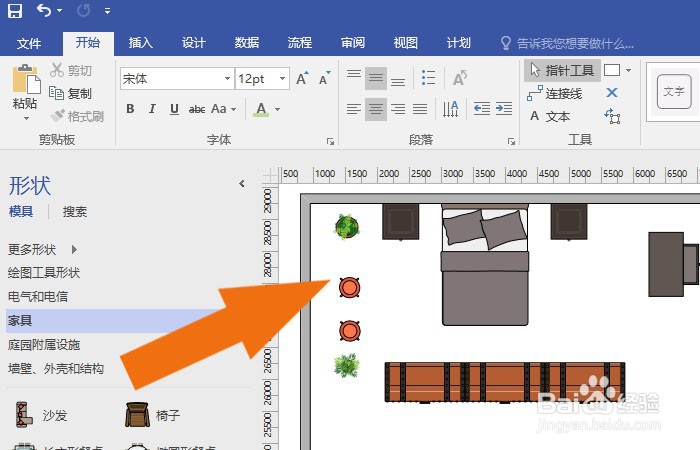Open the 宋体 font name dropdown
The image size is (700, 450).
[x=227, y=79]
